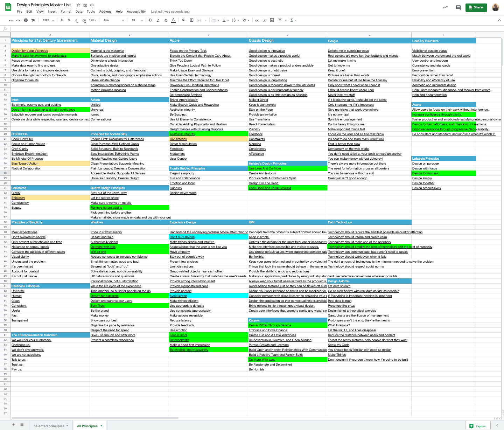Insert a link with chain icon

tap(257, 20)
